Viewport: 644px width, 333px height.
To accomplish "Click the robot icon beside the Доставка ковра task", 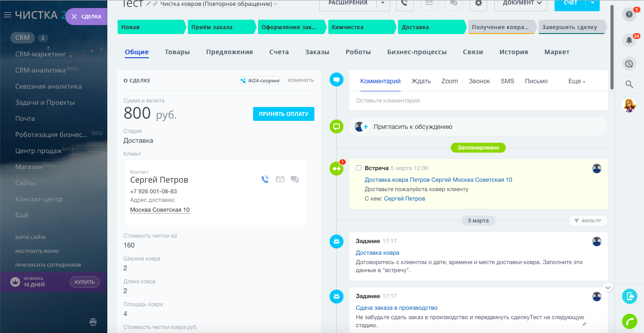I will [336, 242].
